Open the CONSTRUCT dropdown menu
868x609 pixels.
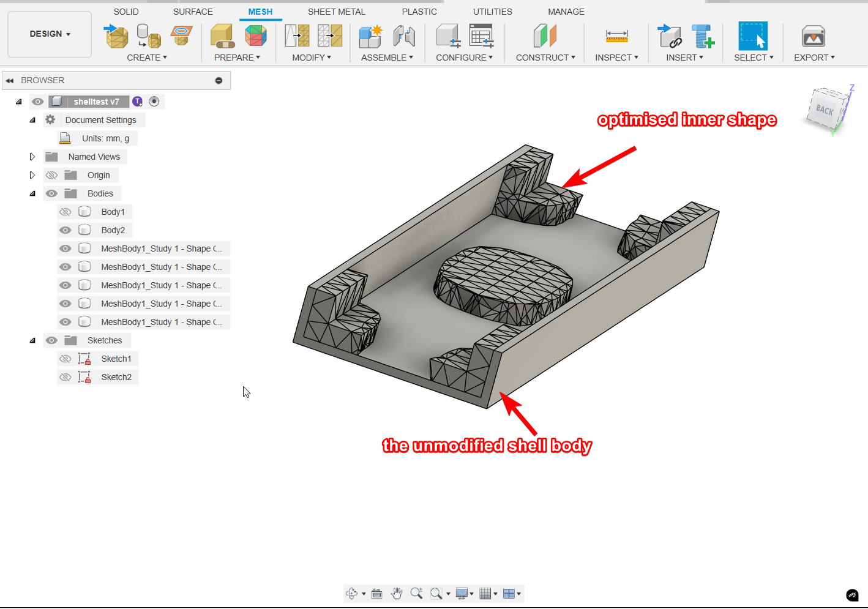coord(545,58)
